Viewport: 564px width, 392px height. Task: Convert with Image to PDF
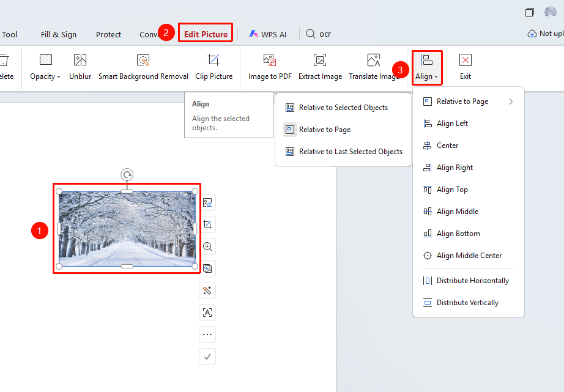(x=270, y=67)
